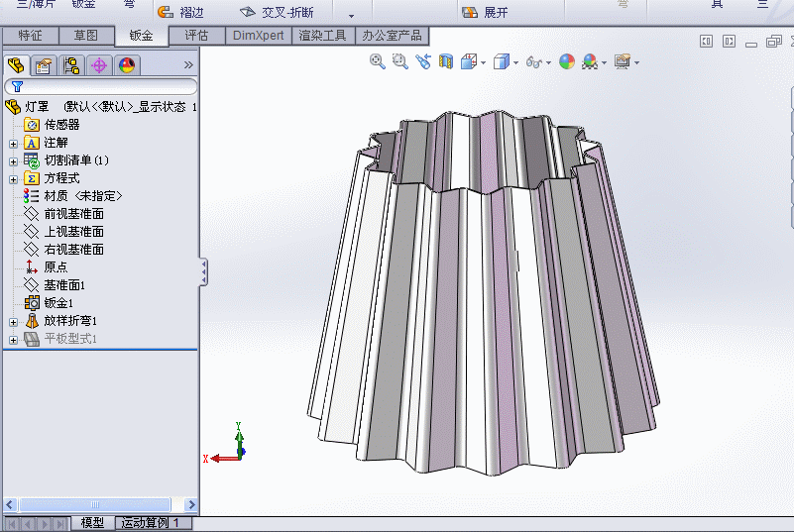The image size is (794, 532).
Task: Collapse the left panel via splitter handle
Action: [x=203, y=272]
